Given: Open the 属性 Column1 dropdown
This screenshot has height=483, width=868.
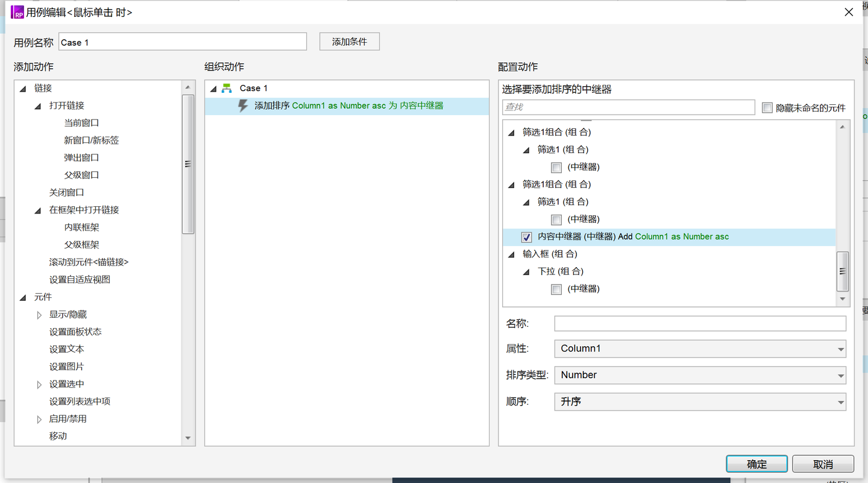Looking at the screenshot, I should (x=700, y=349).
